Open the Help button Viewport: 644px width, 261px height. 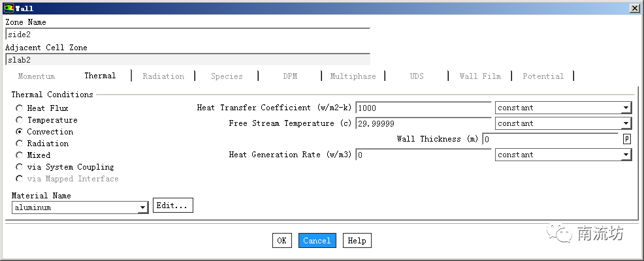pos(357,241)
